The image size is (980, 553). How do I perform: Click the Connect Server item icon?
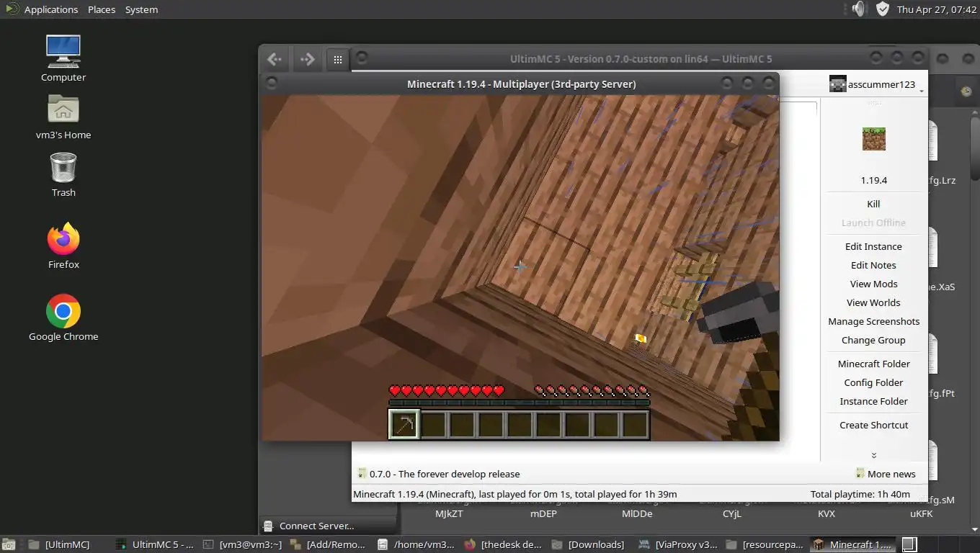coord(268,526)
